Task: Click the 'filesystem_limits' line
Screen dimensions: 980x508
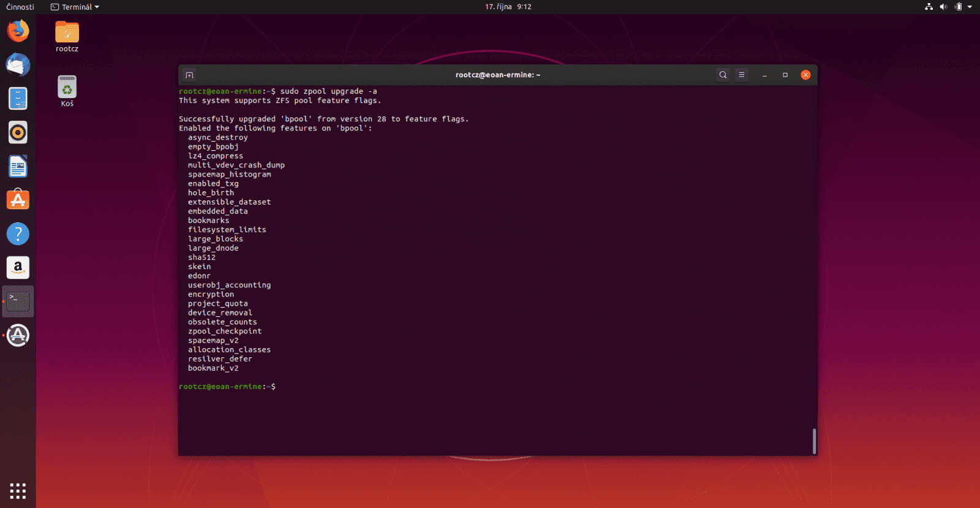Action: pos(227,229)
